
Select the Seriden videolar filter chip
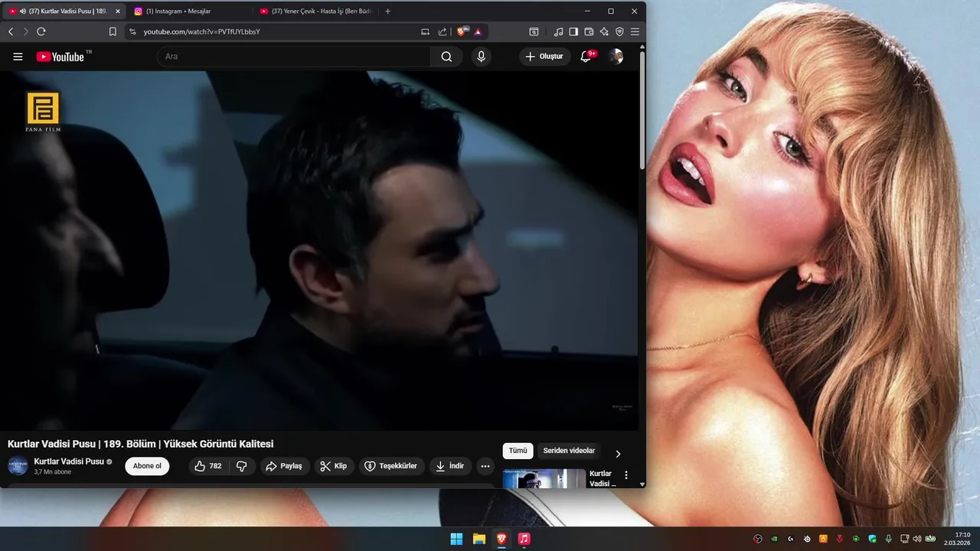pyautogui.click(x=569, y=451)
